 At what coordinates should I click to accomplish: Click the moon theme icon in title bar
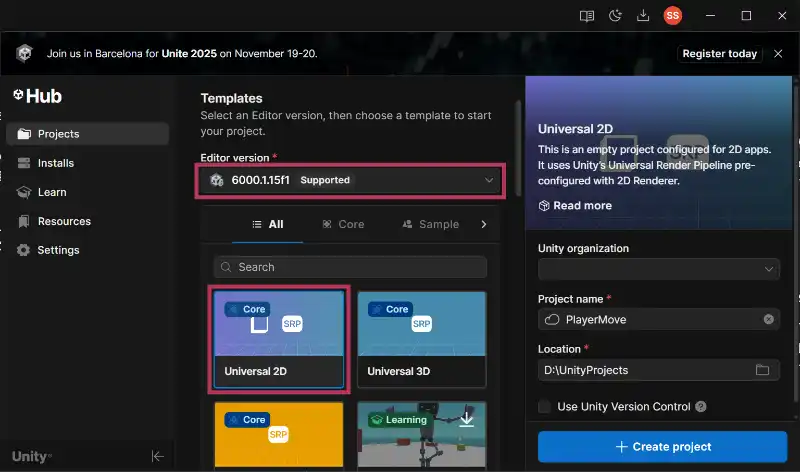click(615, 16)
